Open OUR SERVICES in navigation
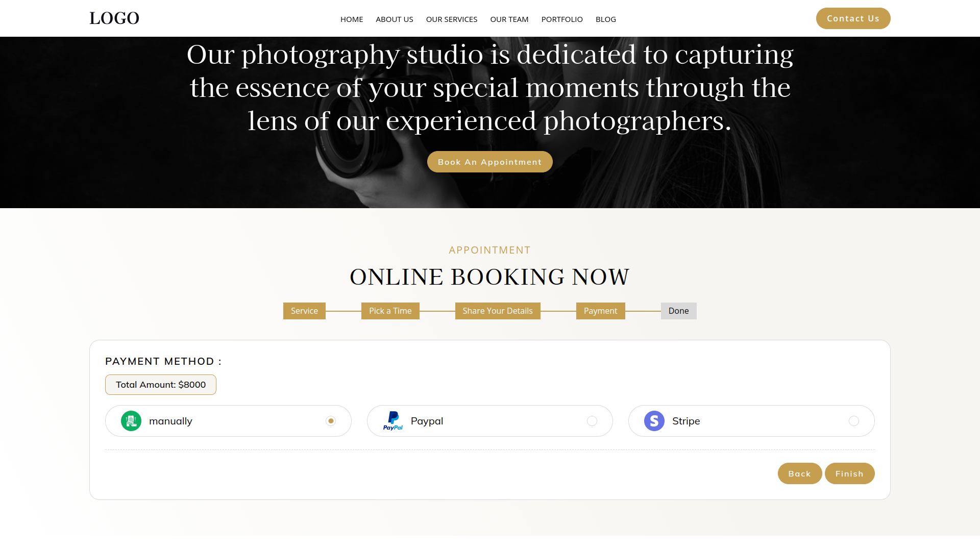Image resolution: width=980 pixels, height=551 pixels. tap(452, 19)
